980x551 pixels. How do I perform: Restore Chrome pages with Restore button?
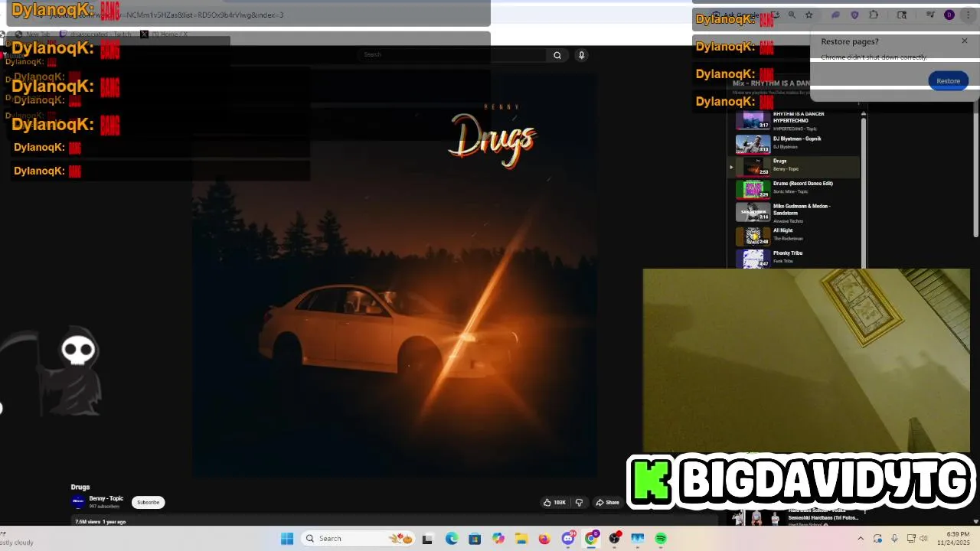click(x=948, y=80)
